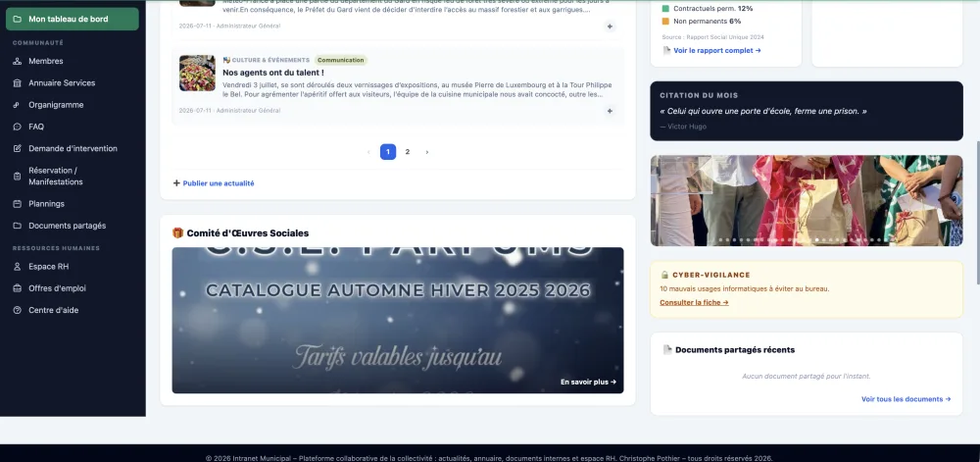Click Aucun document partagé pour l'instant text
The width and height of the screenshot is (980, 462).
click(807, 377)
